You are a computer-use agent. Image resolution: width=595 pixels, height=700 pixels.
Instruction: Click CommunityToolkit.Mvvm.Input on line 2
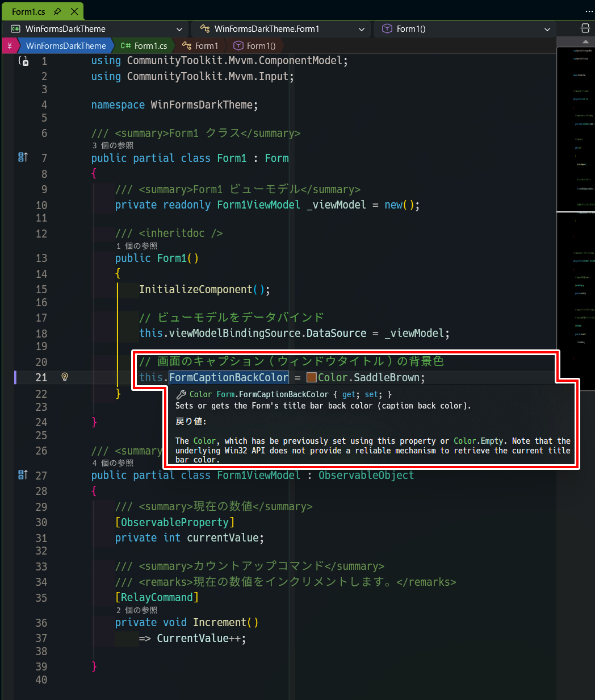[x=208, y=76]
